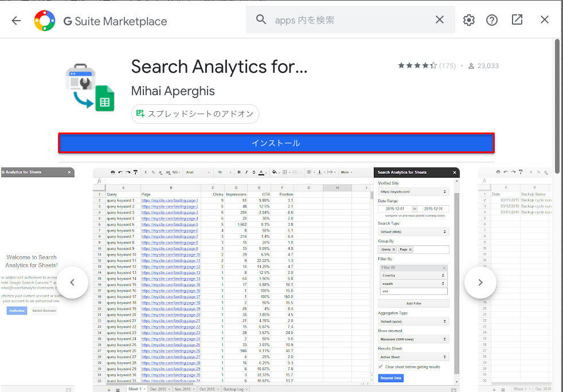
Task: Click cell query keyword 10
Action: [123, 254]
